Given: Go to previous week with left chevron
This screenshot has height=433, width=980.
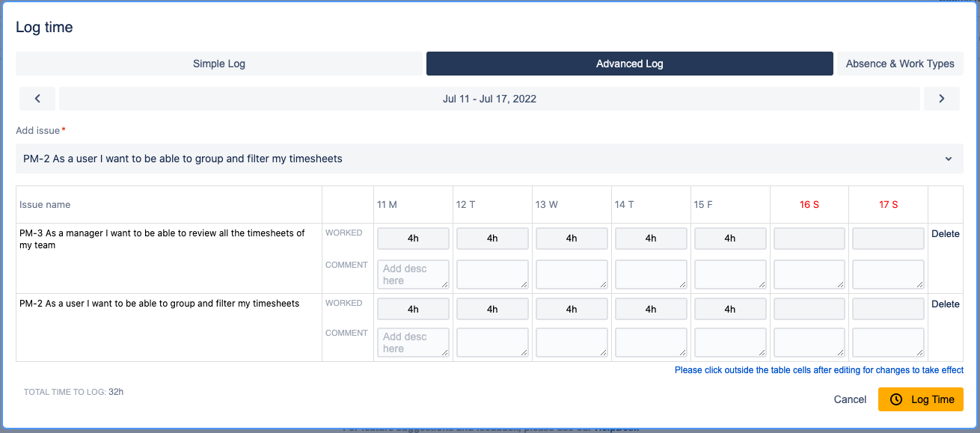Looking at the screenshot, I should [37, 99].
